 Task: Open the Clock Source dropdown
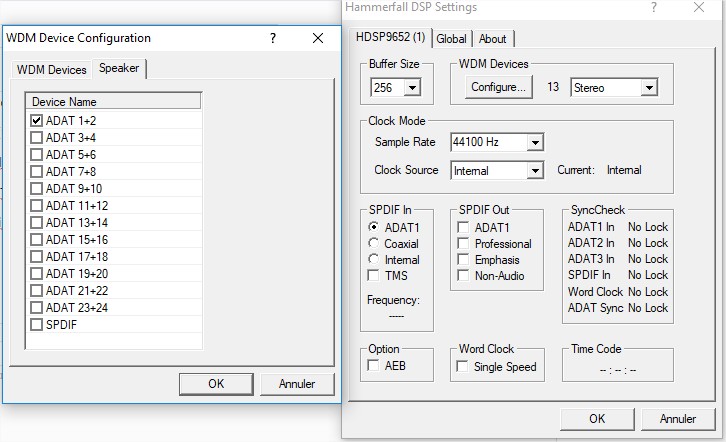pos(535,171)
